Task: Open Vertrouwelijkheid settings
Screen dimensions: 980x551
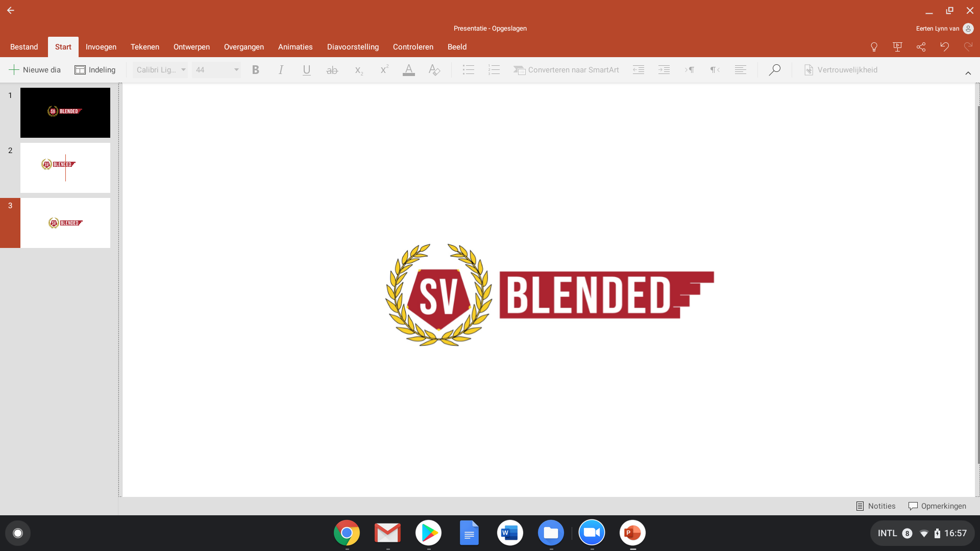Action: point(841,70)
